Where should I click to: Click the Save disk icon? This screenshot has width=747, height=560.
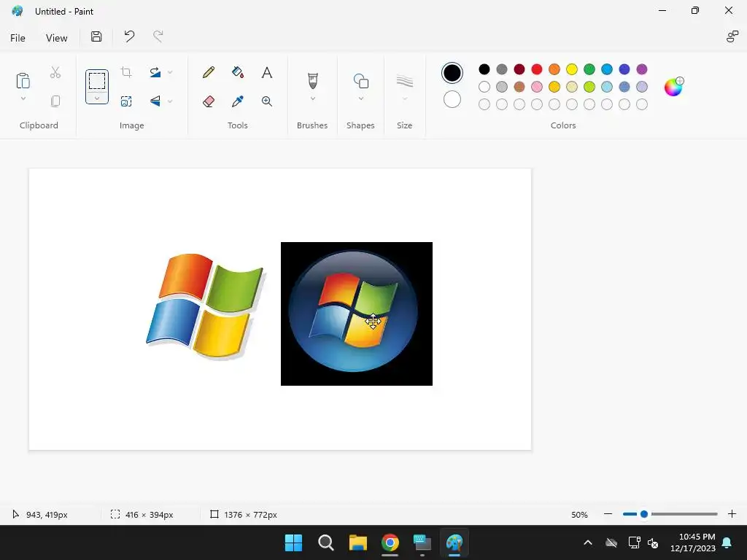(x=96, y=36)
